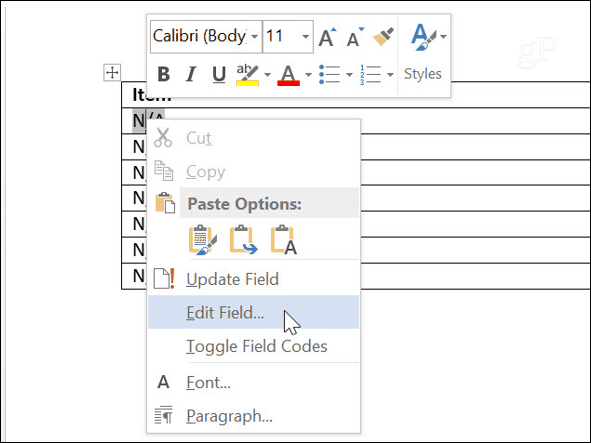Click the table move handle
The width and height of the screenshot is (591, 443).
click(112, 72)
